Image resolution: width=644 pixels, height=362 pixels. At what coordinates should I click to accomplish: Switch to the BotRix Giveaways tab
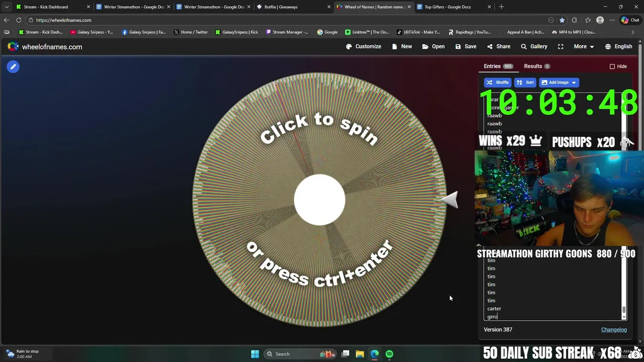(x=293, y=7)
